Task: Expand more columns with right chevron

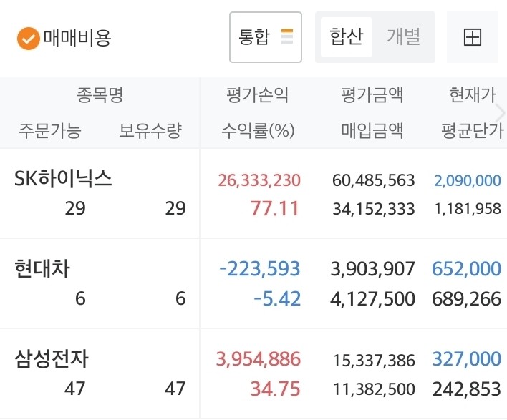Action: pos(501,113)
